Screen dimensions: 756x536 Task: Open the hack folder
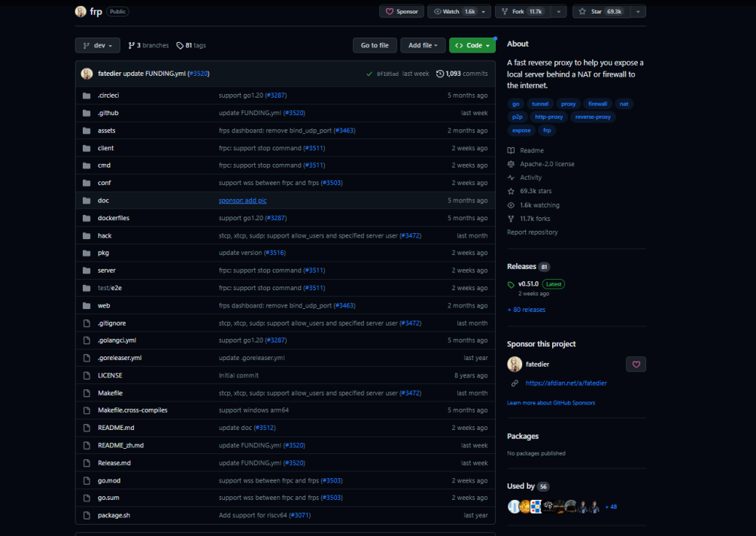[x=105, y=236]
